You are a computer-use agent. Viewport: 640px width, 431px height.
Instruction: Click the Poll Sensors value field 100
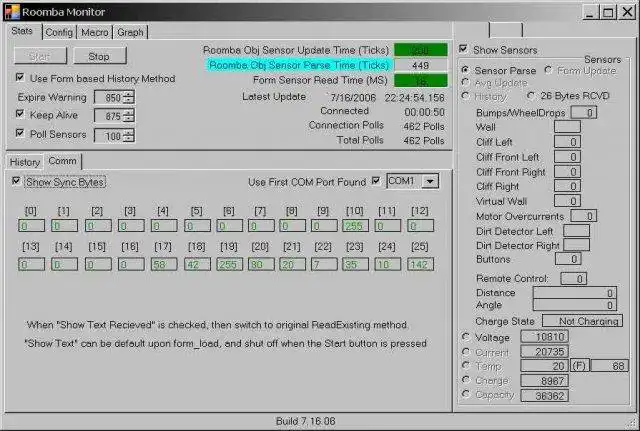click(x=109, y=136)
